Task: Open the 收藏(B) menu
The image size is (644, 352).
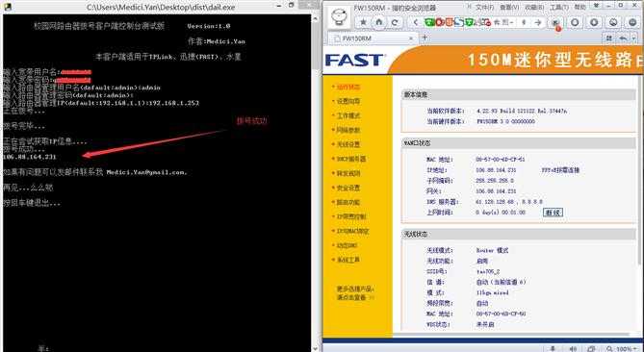Action: [534, 8]
